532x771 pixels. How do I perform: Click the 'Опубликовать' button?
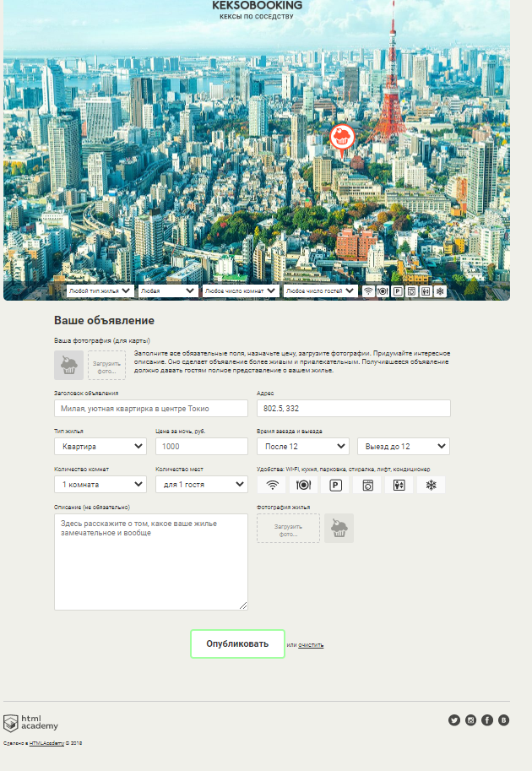[237, 643]
